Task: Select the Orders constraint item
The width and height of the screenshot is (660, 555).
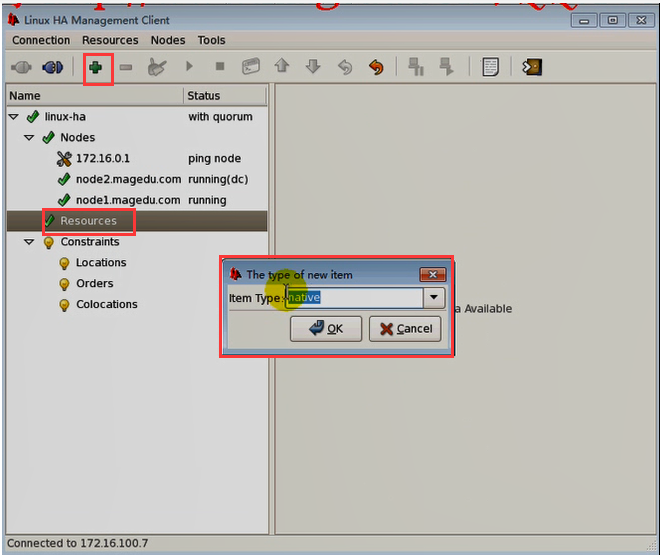Action: (x=95, y=284)
